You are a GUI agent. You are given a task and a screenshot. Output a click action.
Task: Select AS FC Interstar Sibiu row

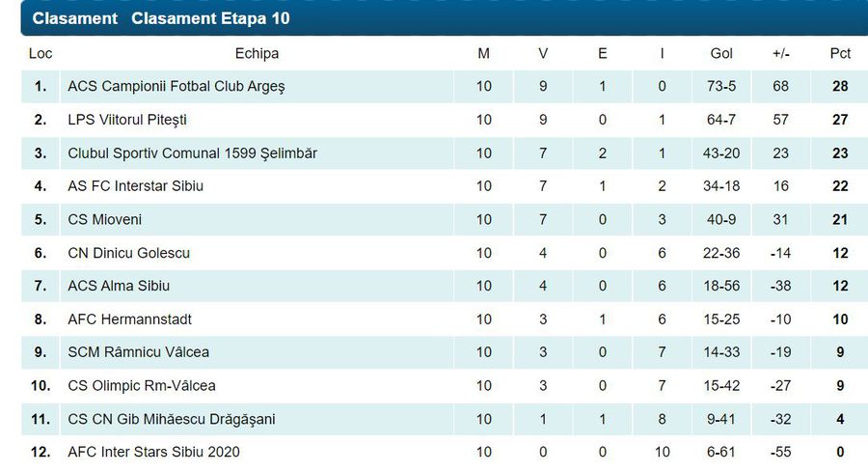[x=445, y=186]
